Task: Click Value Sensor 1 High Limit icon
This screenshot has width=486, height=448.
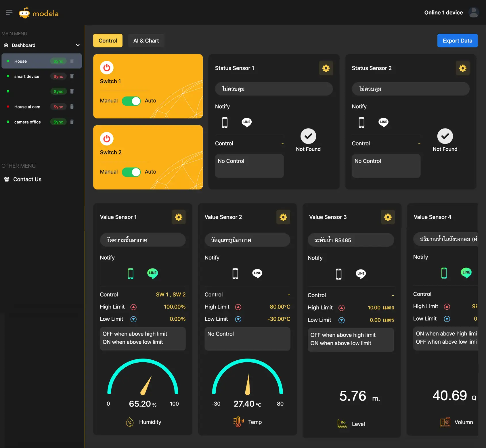Action: [133, 307]
